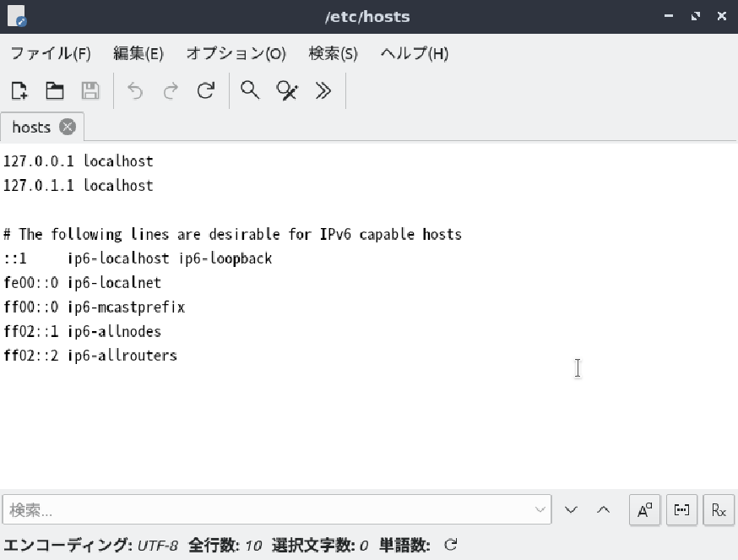Click 'fe00::0 ip6-localnet' line
The image size is (738, 560).
(83, 283)
